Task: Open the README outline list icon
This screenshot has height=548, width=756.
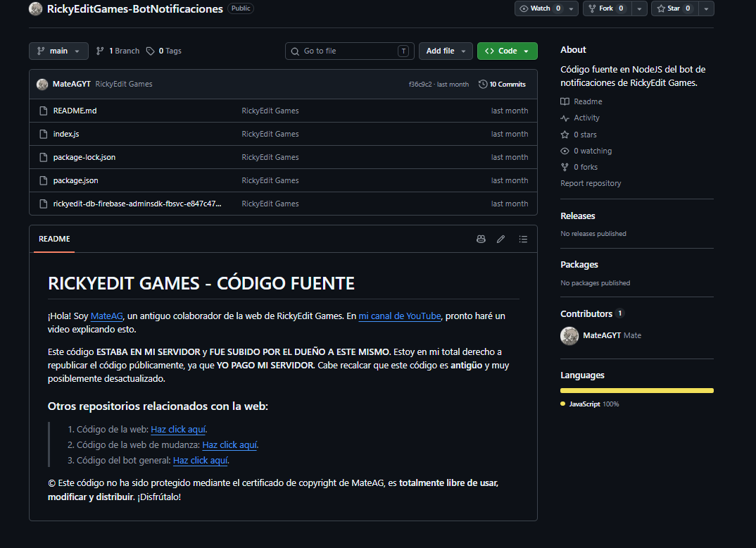Action: coord(523,239)
